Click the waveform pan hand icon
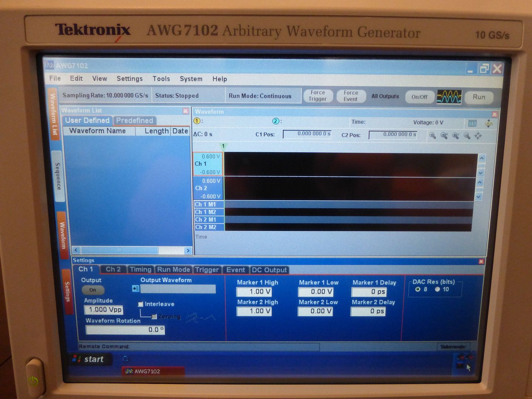Image resolution: width=532 pixels, height=399 pixels. pos(489,123)
